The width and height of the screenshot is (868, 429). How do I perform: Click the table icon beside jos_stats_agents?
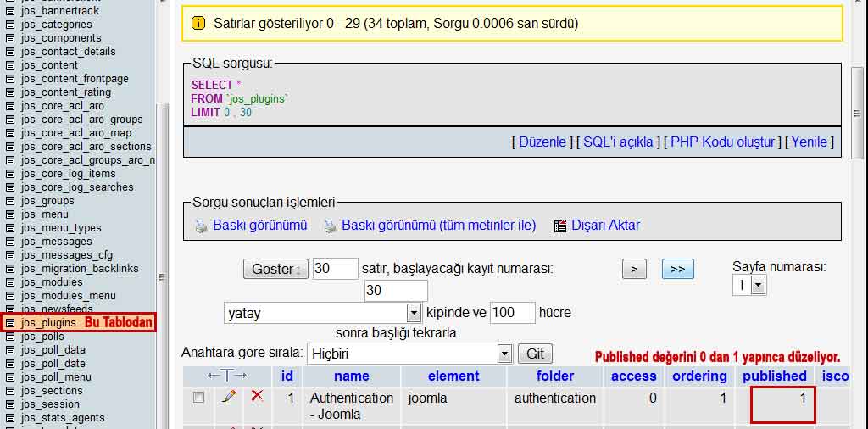(10, 418)
